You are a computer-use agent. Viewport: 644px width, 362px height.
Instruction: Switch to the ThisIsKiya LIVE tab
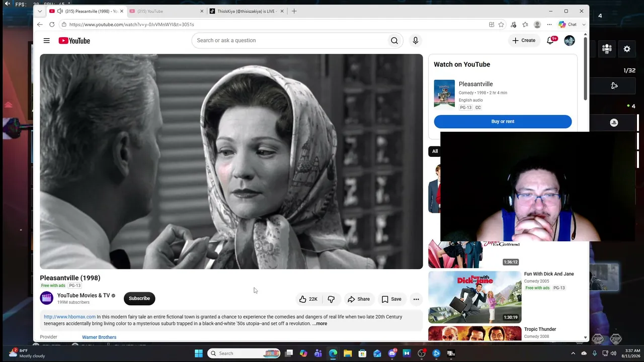(247, 11)
